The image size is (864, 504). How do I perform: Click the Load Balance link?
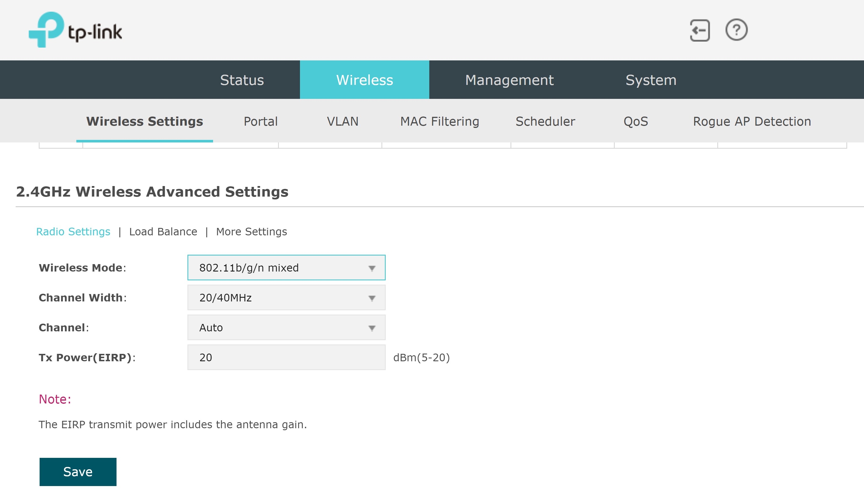tap(163, 232)
